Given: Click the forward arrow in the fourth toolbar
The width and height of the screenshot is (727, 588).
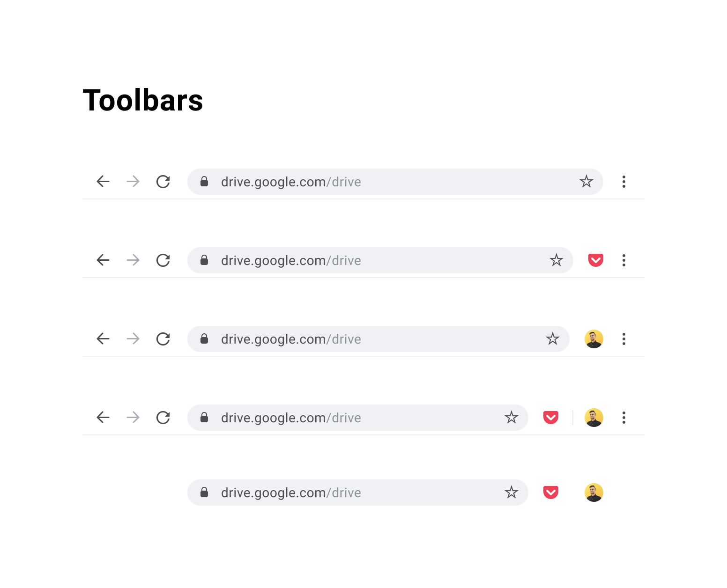Looking at the screenshot, I should point(133,417).
